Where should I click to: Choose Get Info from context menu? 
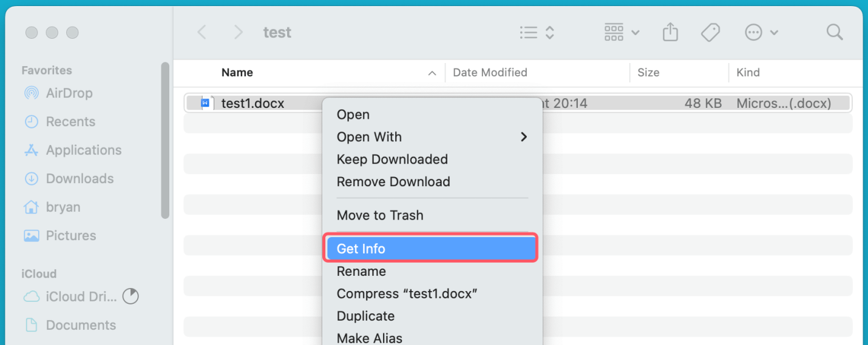(x=430, y=249)
